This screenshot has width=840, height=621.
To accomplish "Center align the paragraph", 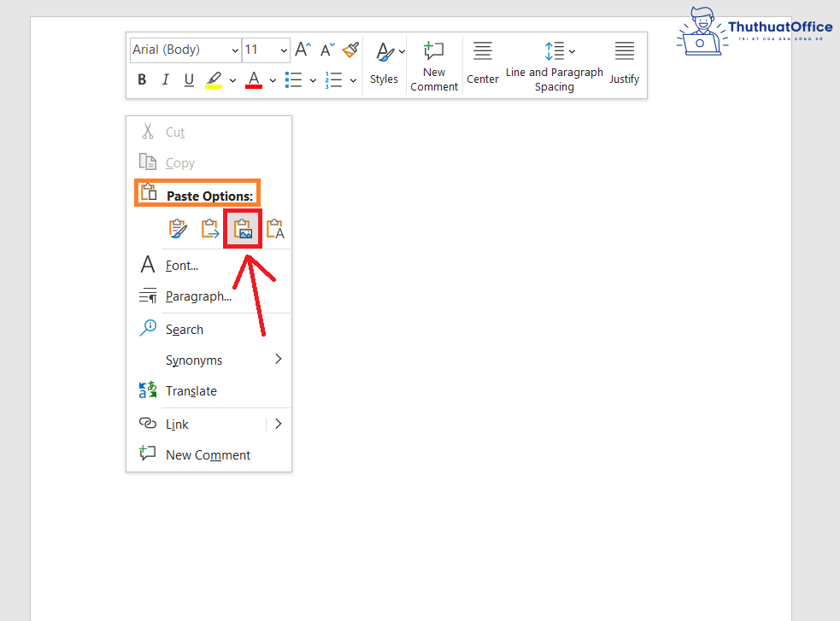I will point(483,64).
